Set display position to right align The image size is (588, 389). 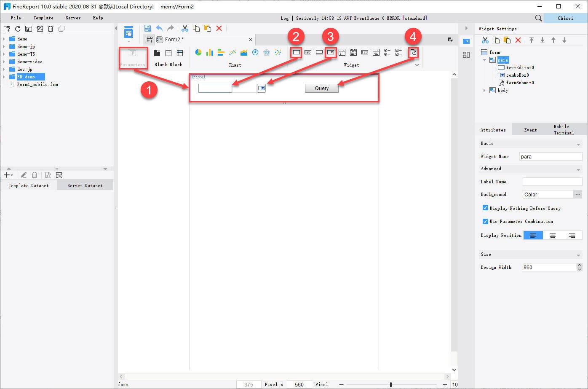[572, 235]
